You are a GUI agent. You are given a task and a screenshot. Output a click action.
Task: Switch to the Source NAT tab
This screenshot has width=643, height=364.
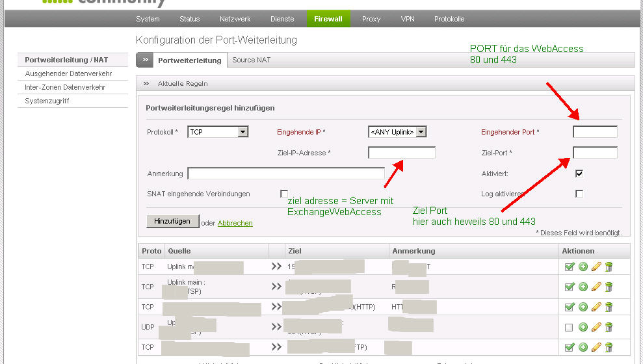pos(251,60)
